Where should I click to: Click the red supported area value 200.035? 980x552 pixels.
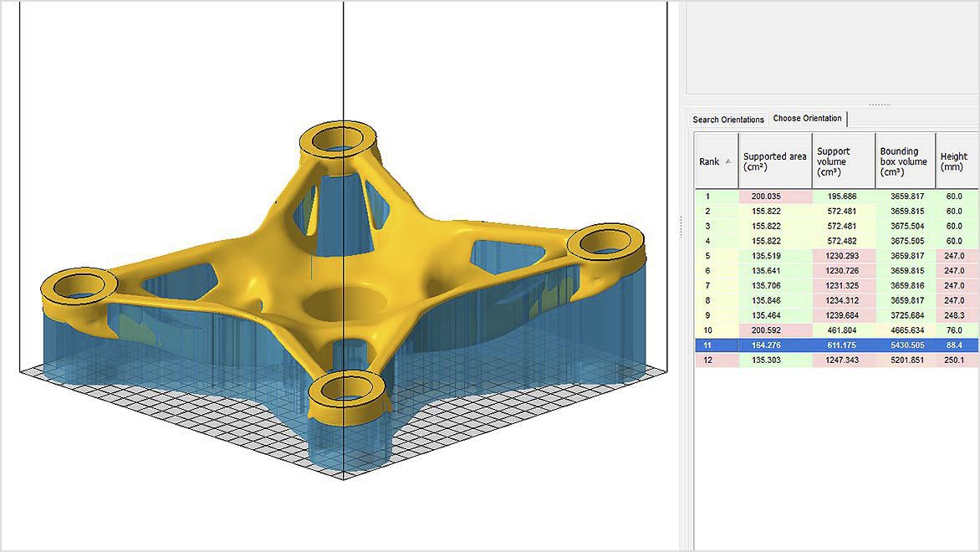pyautogui.click(x=768, y=195)
